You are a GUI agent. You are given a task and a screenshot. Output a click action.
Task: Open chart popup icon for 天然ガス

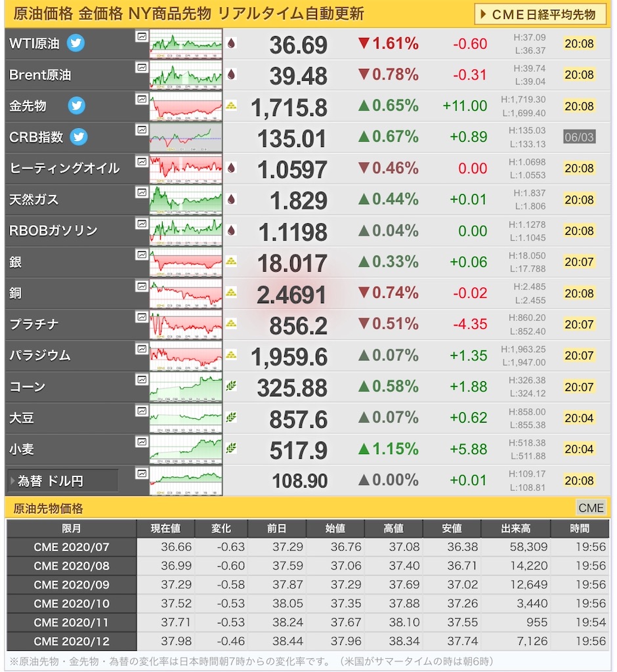142,192
